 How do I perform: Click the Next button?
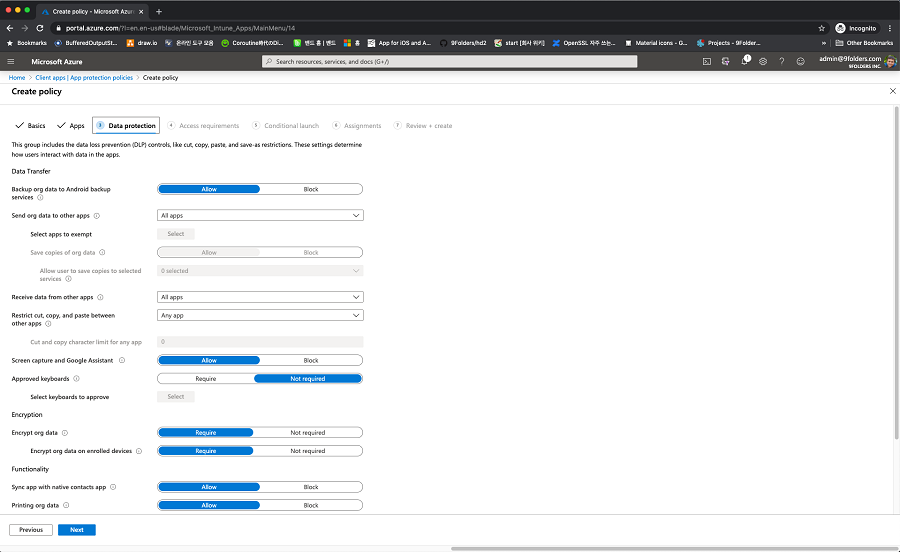77,530
